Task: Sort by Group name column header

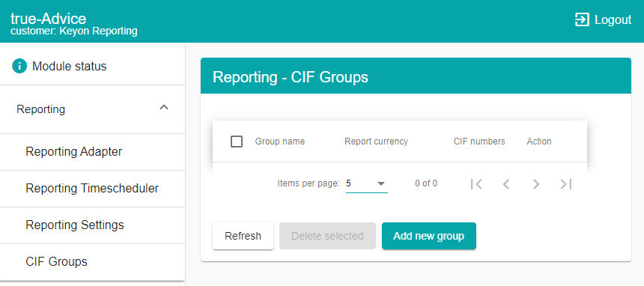Action: (x=280, y=142)
